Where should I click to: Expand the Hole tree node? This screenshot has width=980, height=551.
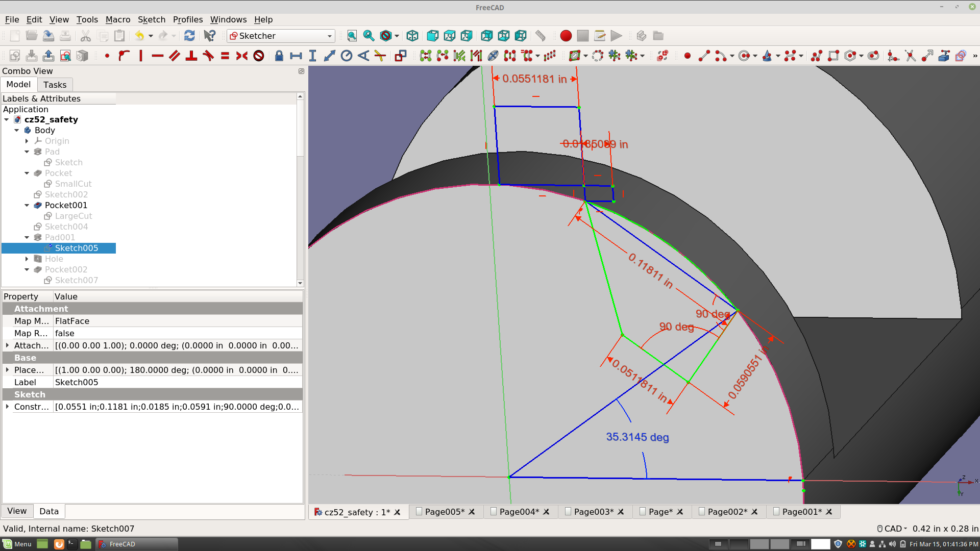[x=27, y=259]
